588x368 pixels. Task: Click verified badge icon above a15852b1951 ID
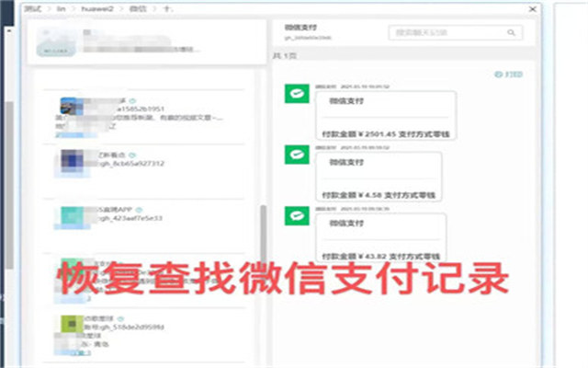click(x=132, y=100)
